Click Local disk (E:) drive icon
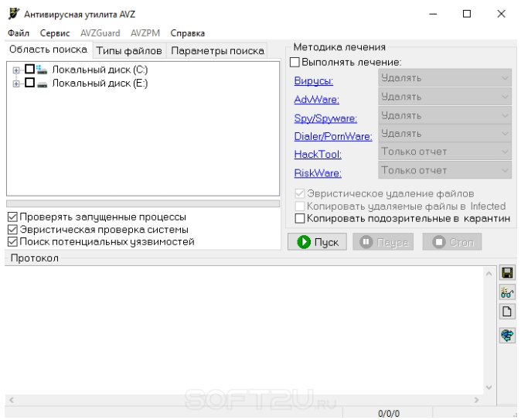This screenshot has height=420, width=521. [42, 84]
